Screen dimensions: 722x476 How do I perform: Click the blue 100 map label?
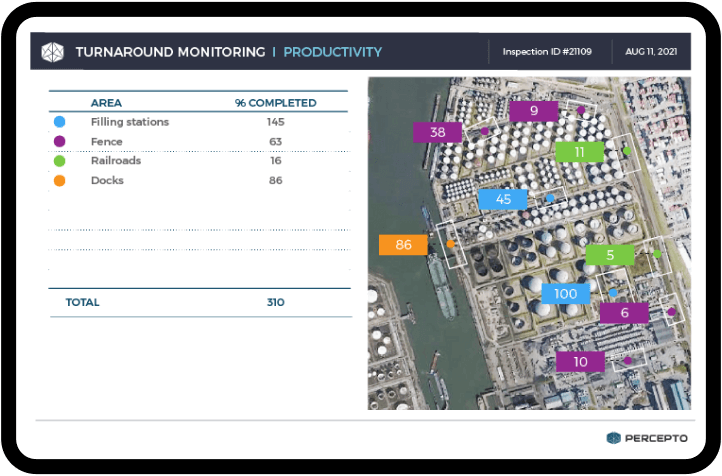565,293
